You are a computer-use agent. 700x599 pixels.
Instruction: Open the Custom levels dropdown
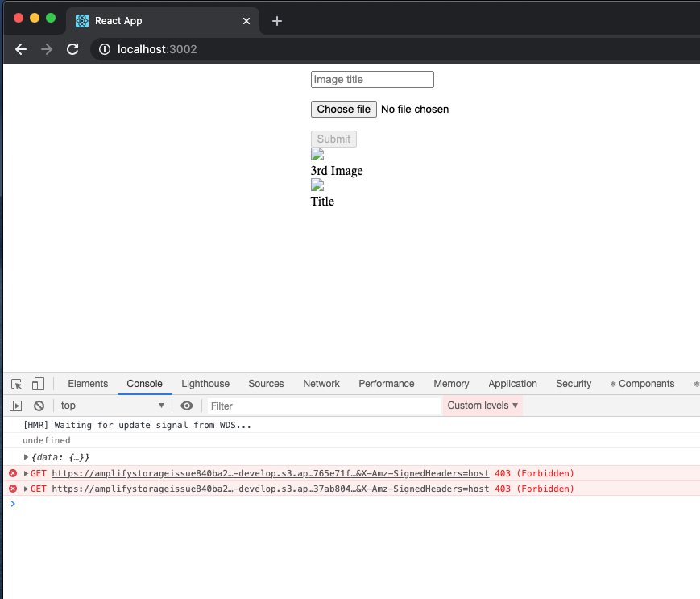pyautogui.click(x=483, y=406)
